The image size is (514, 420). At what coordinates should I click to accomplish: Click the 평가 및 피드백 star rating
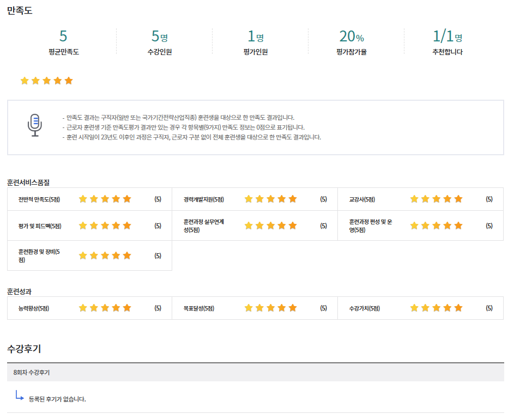(105, 226)
